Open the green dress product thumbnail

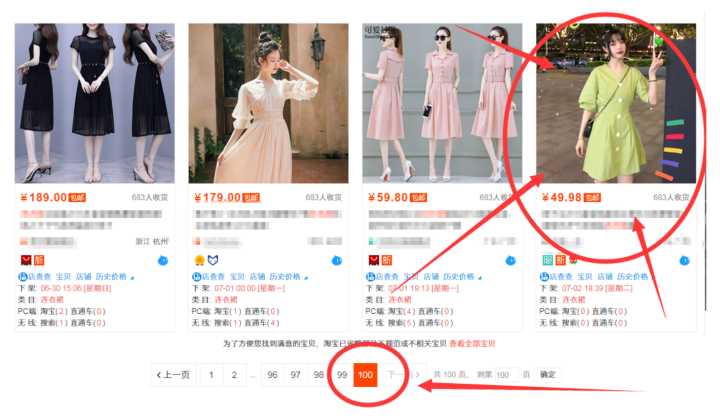pyautogui.click(x=616, y=103)
